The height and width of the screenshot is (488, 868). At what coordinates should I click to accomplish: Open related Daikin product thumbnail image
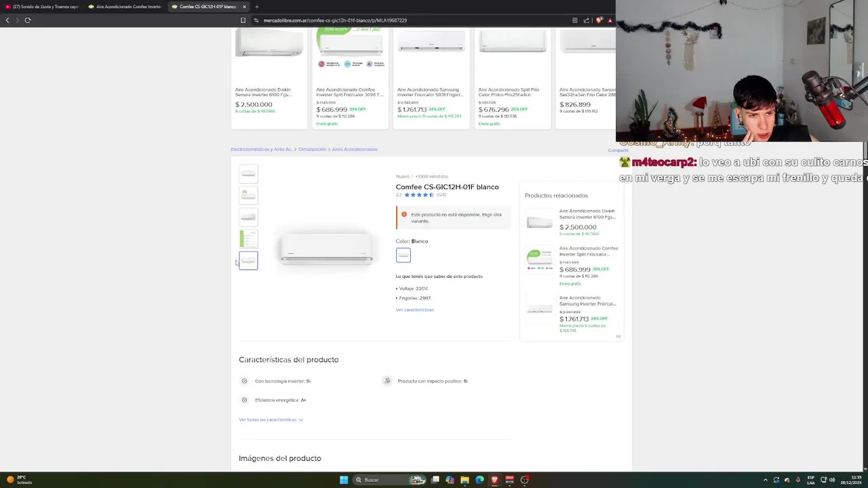pos(540,222)
